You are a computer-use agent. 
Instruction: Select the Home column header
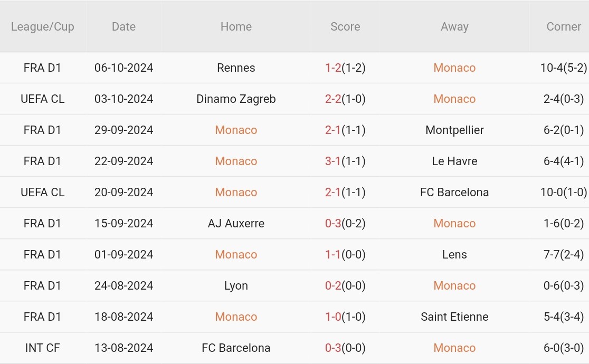236,26
